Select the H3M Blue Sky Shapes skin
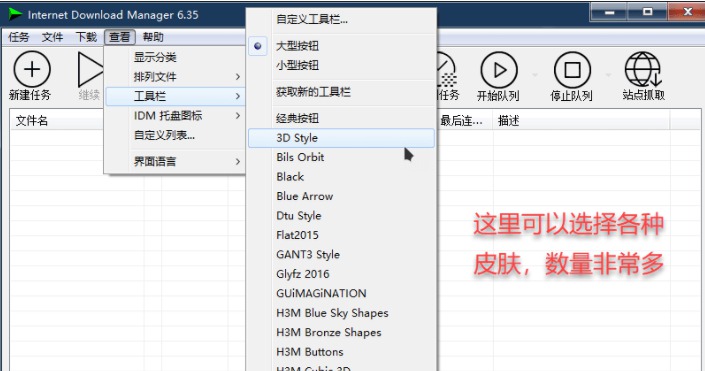 click(342, 313)
